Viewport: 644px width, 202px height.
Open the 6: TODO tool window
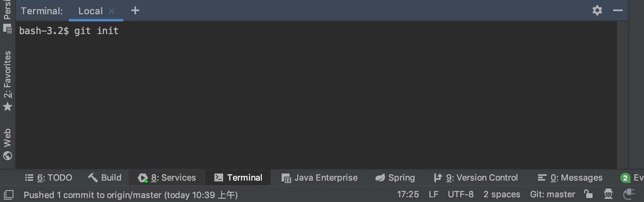[49, 178]
